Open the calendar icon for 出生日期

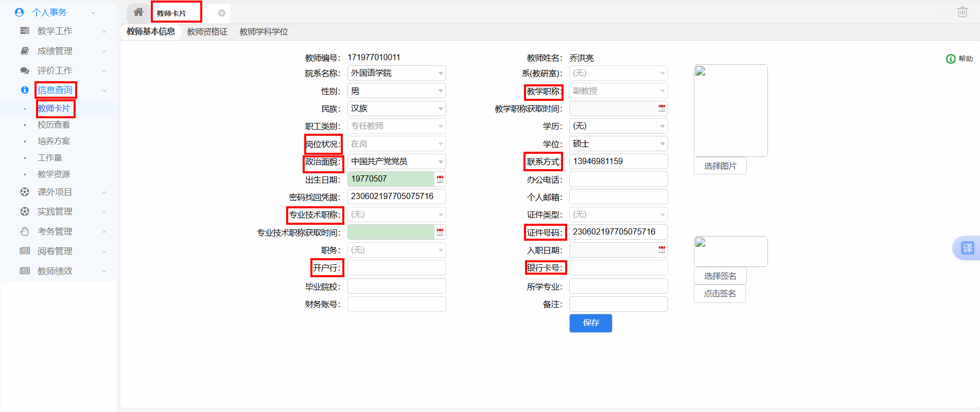coord(440,179)
